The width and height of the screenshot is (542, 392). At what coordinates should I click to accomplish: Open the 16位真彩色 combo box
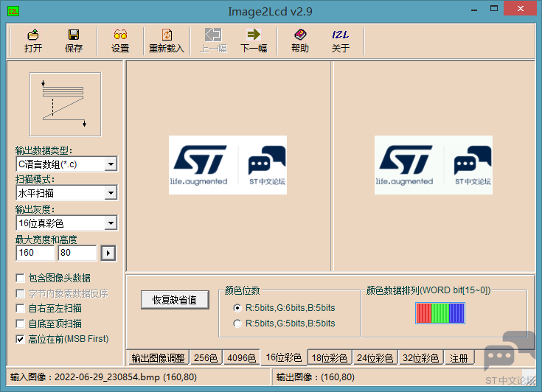click(66, 223)
